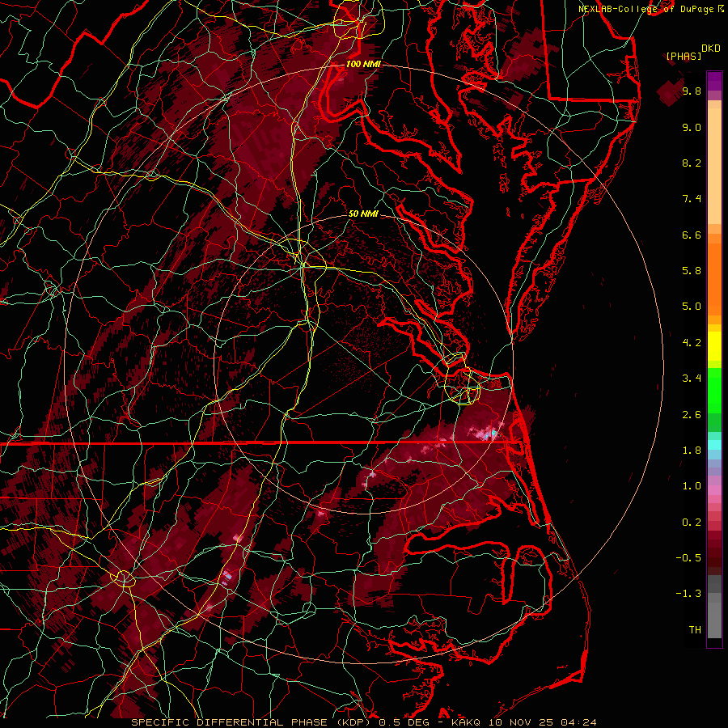Select the 5.8 scale value

coord(692,271)
